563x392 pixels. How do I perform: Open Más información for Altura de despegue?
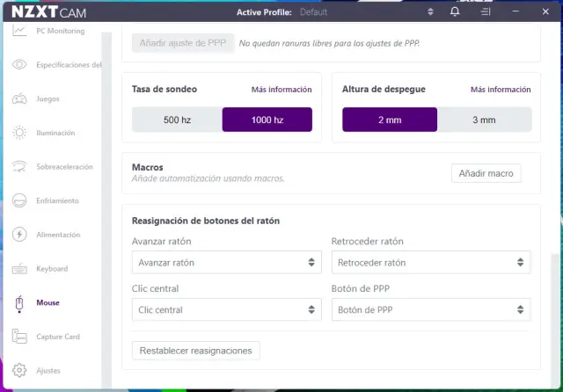coord(501,90)
